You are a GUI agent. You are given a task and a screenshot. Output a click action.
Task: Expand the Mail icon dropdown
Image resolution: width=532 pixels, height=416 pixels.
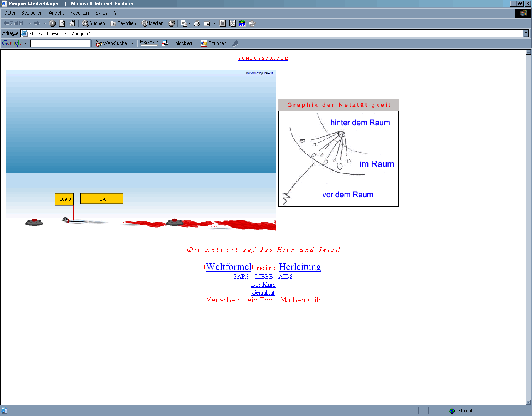point(190,23)
